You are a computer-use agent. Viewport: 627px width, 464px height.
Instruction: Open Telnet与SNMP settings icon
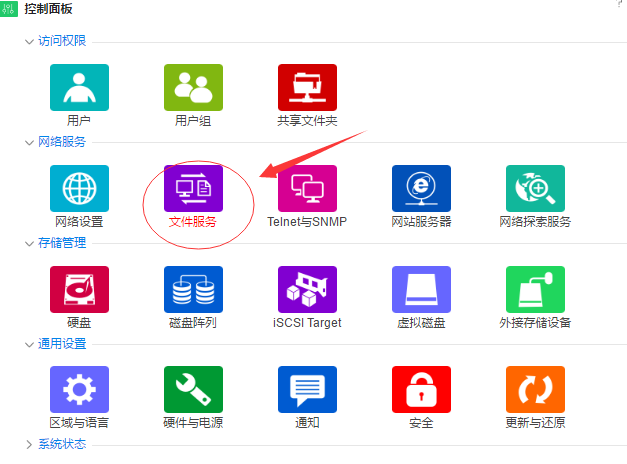click(307, 188)
